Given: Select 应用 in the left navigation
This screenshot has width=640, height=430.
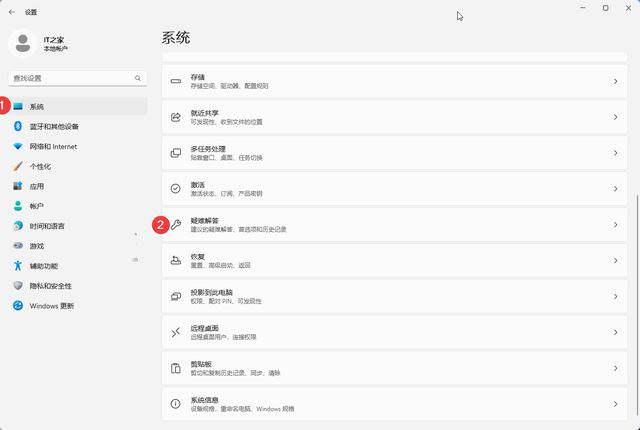Looking at the screenshot, I should point(37,186).
